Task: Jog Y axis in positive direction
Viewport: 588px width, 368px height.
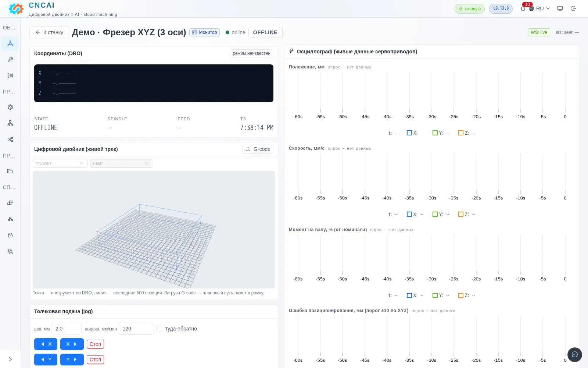Action: (72, 360)
